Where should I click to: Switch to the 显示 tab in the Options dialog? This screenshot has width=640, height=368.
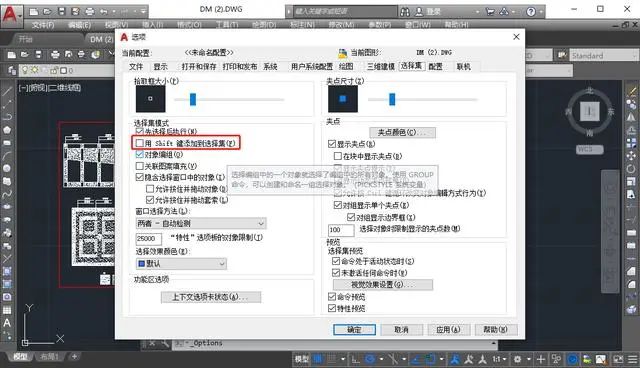[160, 67]
